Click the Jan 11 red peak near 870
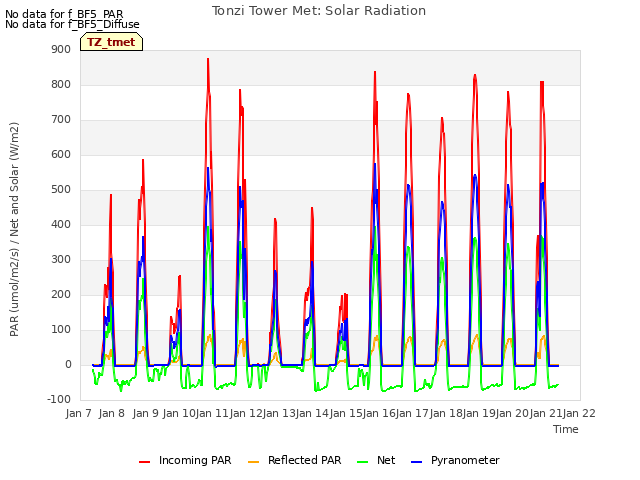The height and width of the screenshot is (480, 640). 208,60
